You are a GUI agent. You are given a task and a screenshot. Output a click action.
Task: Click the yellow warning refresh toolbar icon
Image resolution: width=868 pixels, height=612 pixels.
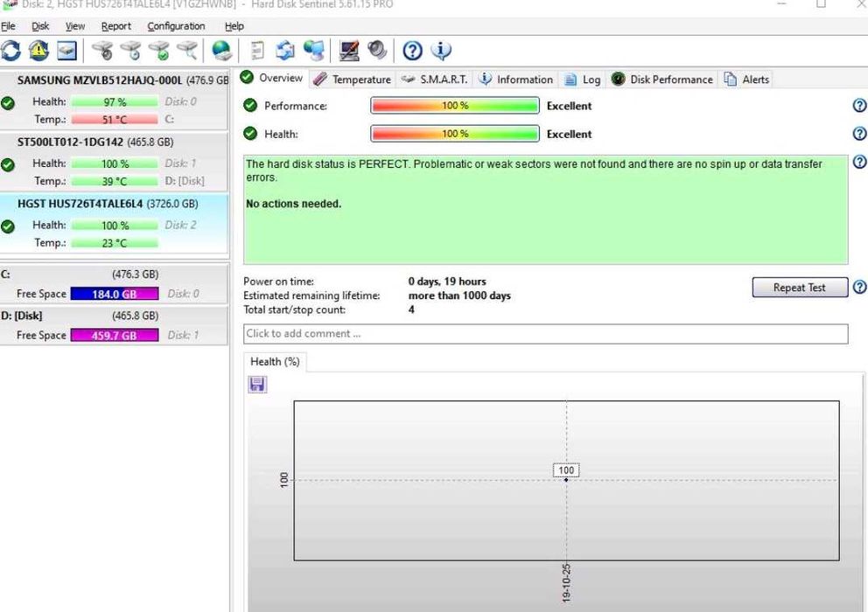(x=38, y=51)
